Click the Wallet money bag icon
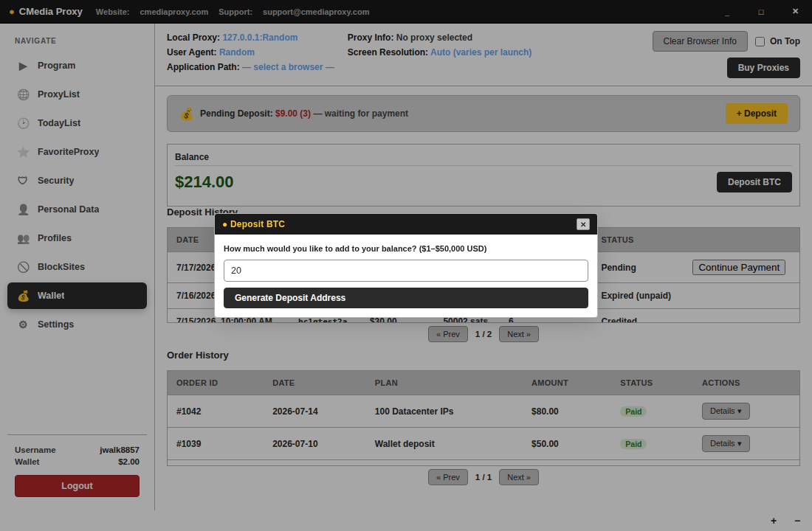Viewport: 812px width, 531px height. click(24, 296)
